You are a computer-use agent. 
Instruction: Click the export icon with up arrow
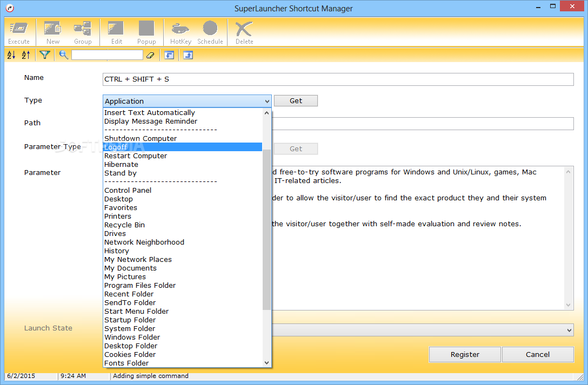[x=188, y=55]
